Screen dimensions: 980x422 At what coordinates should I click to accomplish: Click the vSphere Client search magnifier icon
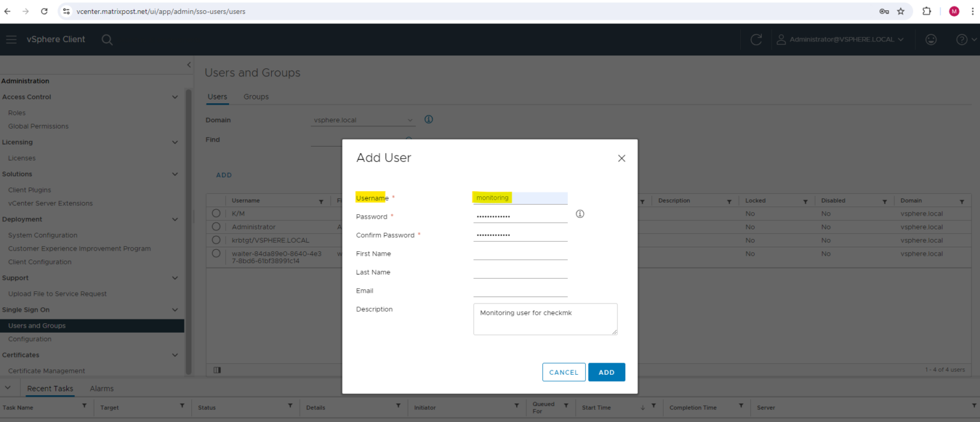pyautogui.click(x=107, y=40)
